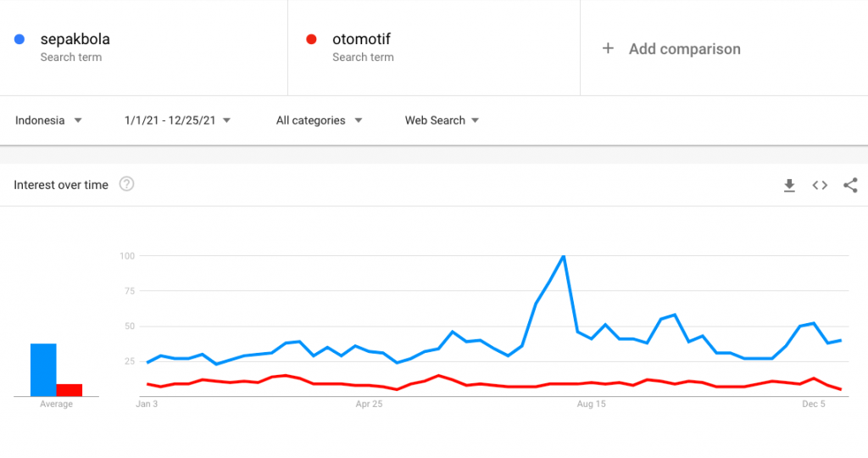
Task: Edit the otomotif search term
Action: click(x=361, y=39)
